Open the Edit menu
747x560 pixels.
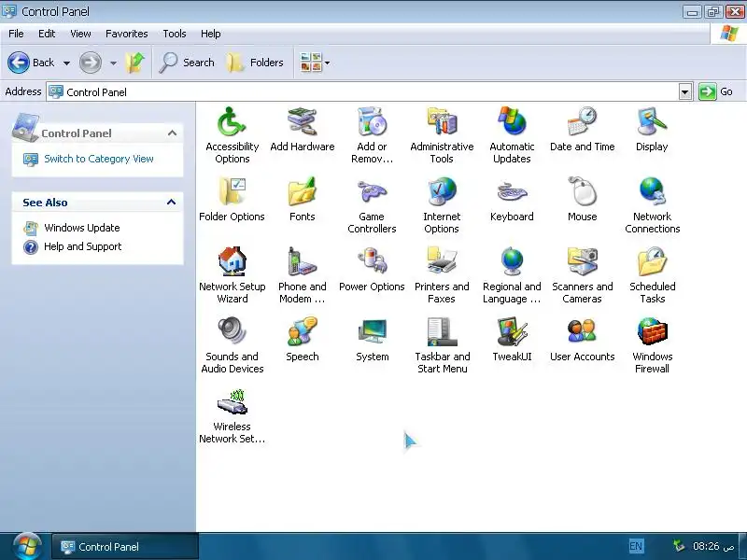click(x=47, y=34)
